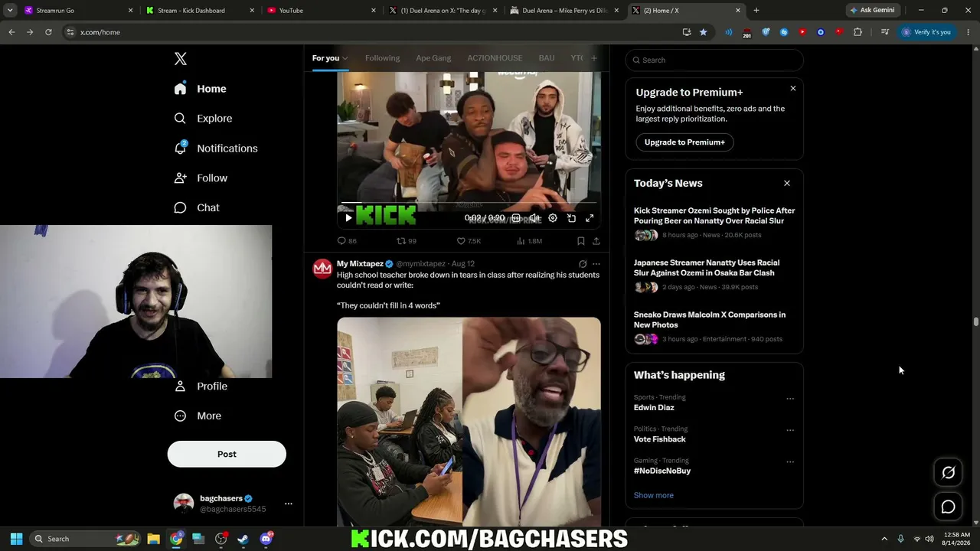Open video player settings gear
The height and width of the screenshot is (551, 980).
pyautogui.click(x=553, y=218)
